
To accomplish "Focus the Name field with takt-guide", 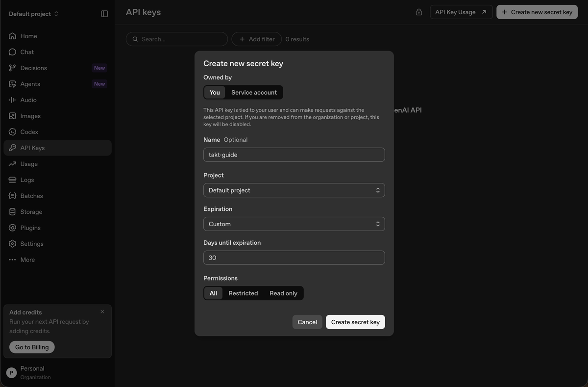I will pyautogui.click(x=294, y=155).
